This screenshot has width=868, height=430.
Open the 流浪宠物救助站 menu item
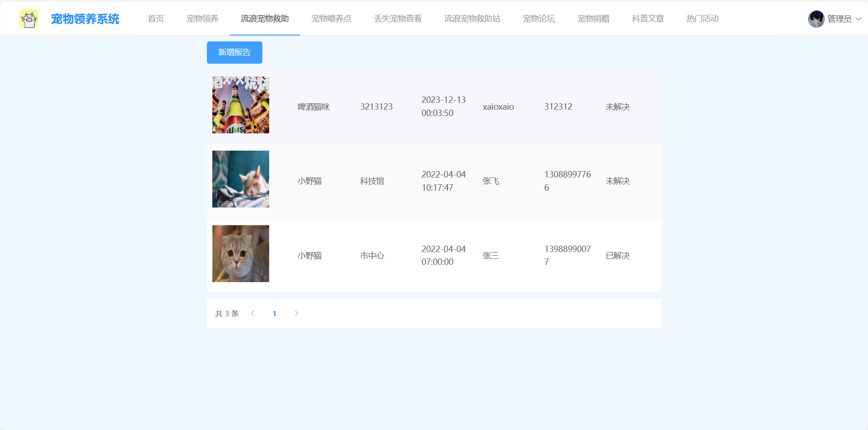point(472,19)
